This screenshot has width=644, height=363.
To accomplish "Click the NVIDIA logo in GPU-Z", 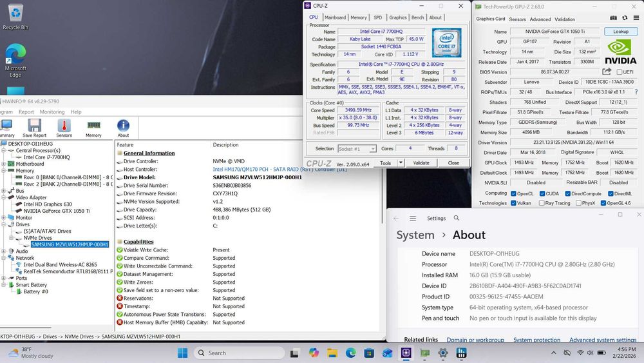I will pyautogui.click(x=621, y=52).
